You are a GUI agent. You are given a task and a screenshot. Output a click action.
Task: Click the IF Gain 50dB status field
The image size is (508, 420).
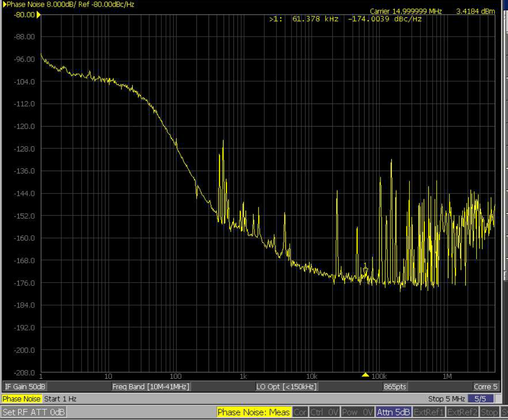coord(25,387)
